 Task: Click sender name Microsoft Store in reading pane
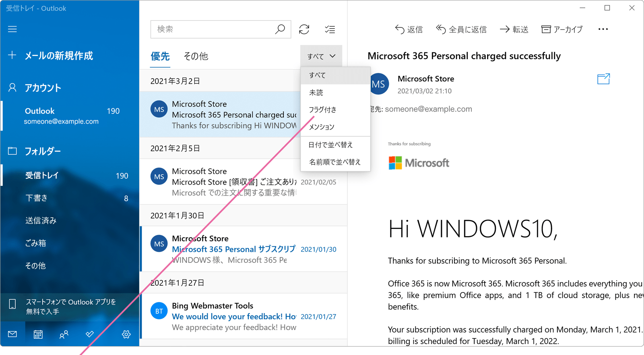426,79
